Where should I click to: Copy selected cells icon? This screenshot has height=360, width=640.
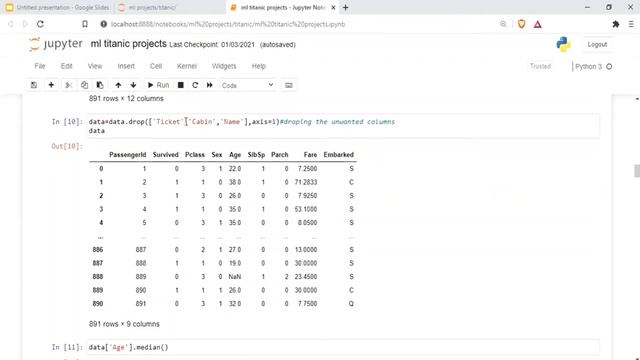coord(84,85)
